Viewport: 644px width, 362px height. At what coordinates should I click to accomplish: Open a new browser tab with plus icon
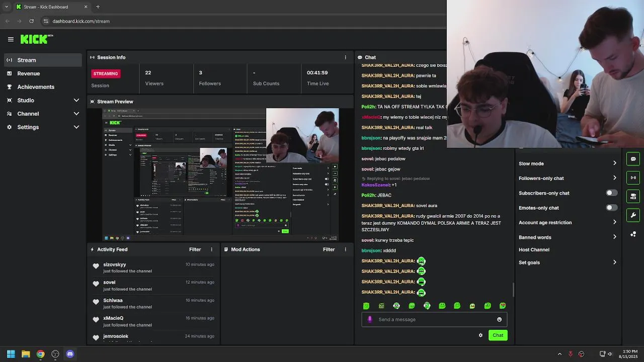click(98, 7)
